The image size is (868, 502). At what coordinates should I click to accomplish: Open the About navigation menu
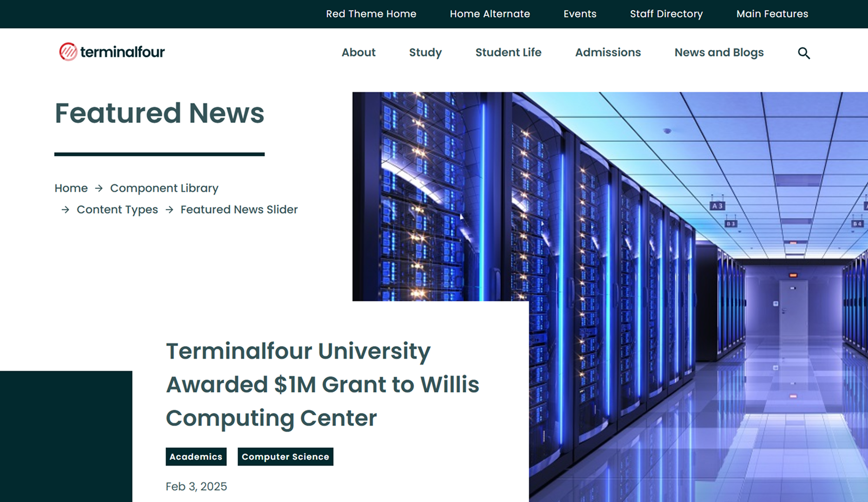(358, 53)
